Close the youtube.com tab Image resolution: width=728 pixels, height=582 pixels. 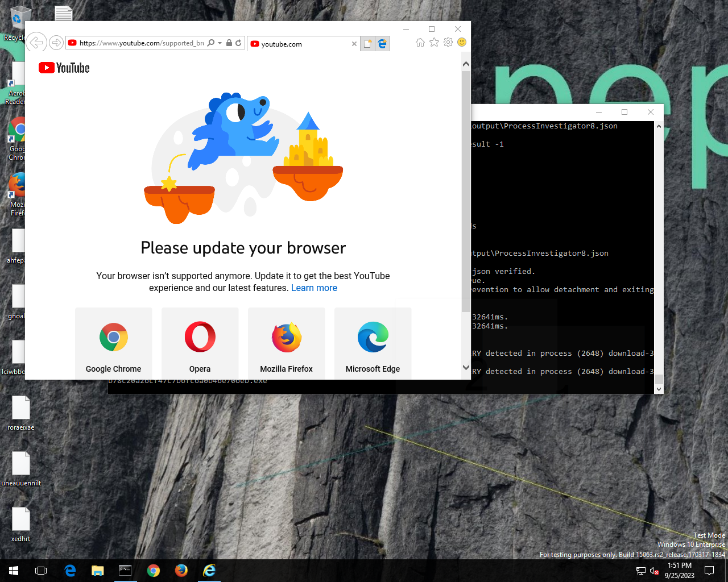tap(354, 44)
